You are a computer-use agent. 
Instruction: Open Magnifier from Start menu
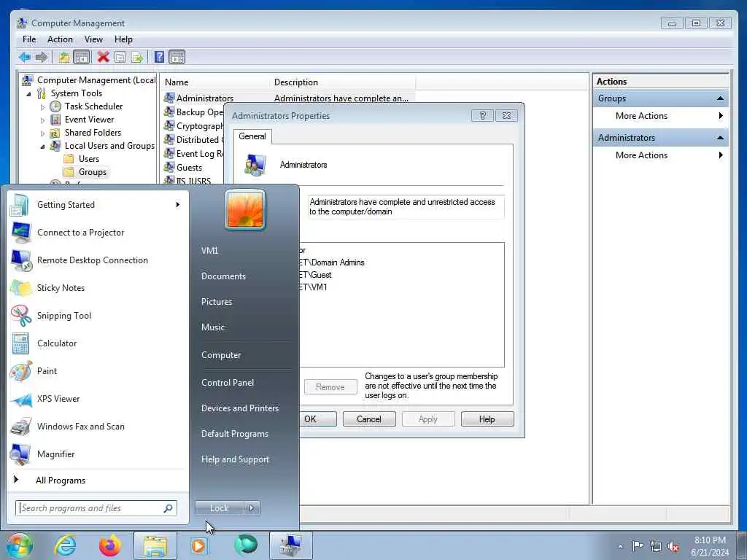coord(55,454)
